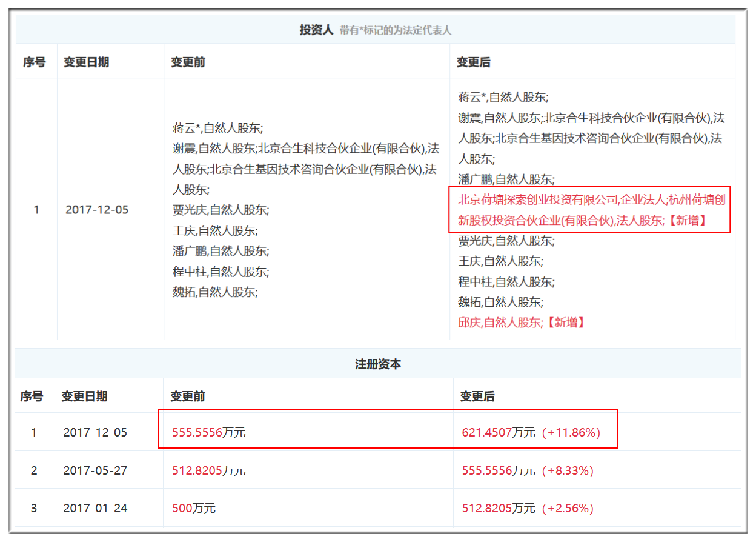Image resolution: width=756 pixels, height=542 pixels.
Task: Click the 投资人 section title
Action: (316, 30)
